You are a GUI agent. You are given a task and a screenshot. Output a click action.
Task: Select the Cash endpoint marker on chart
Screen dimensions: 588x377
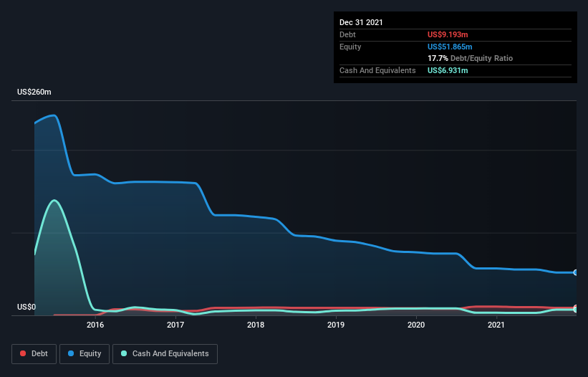[x=576, y=310]
